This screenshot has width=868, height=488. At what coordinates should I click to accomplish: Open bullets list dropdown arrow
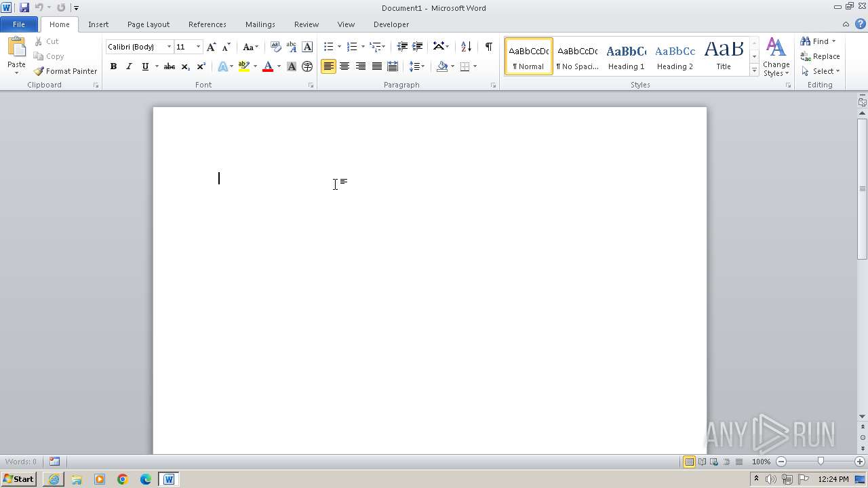coord(339,47)
